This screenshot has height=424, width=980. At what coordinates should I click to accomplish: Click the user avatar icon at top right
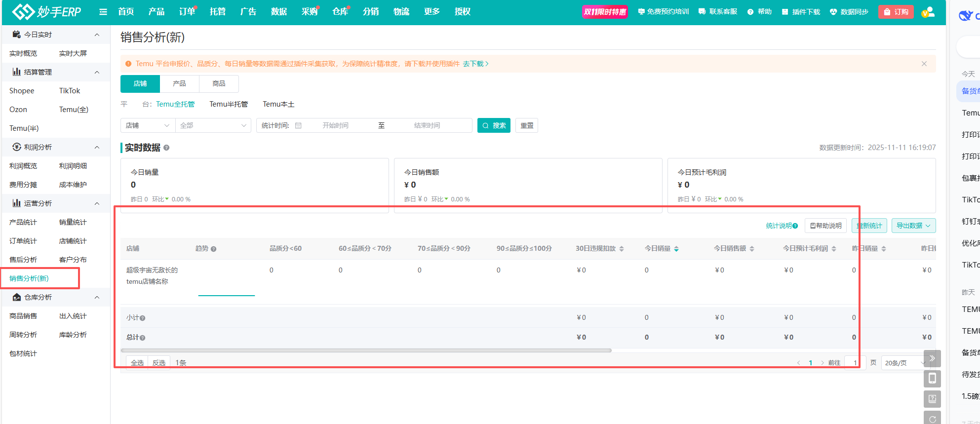pos(928,12)
